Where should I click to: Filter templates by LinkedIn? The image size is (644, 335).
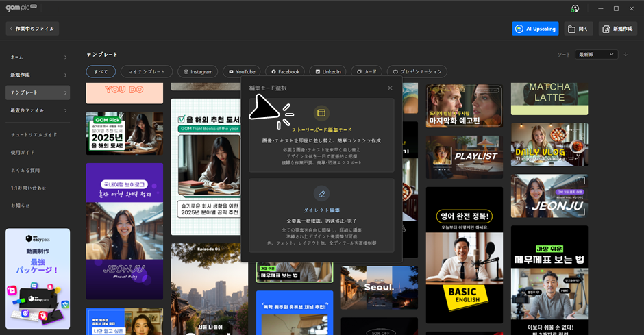tap(327, 71)
